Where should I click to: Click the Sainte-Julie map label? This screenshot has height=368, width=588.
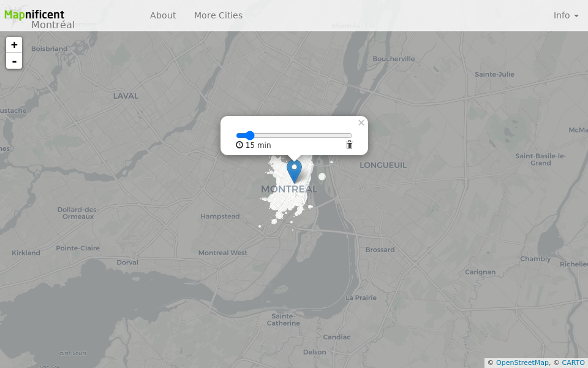[x=494, y=74]
